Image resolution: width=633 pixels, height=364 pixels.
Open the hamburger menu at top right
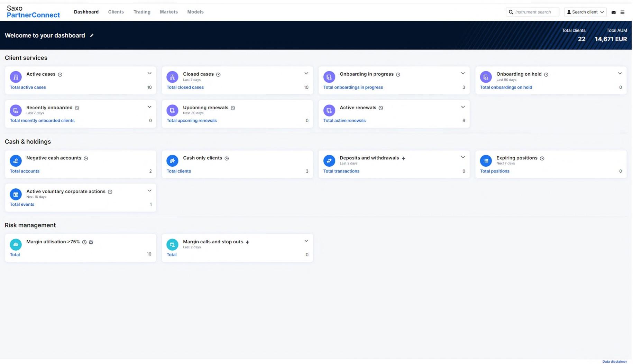pos(623,12)
